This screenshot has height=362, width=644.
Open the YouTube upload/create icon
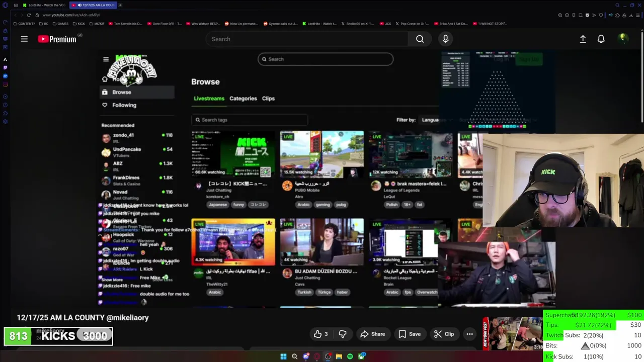tap(583, 39)
